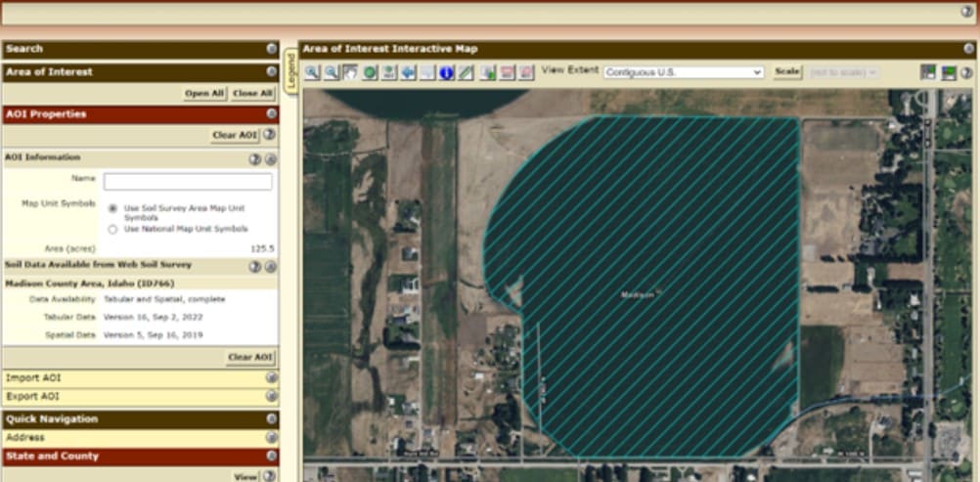980x482 pixels.
Task: Activate the Pan hand tool
Action: 350,72
